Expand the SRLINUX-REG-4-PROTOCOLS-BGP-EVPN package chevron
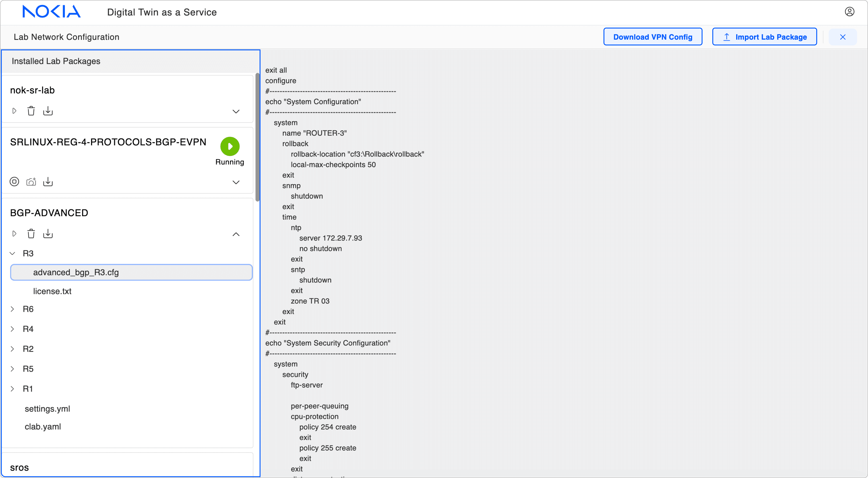This screenshot has height=478, width=868. click(236, 182)
